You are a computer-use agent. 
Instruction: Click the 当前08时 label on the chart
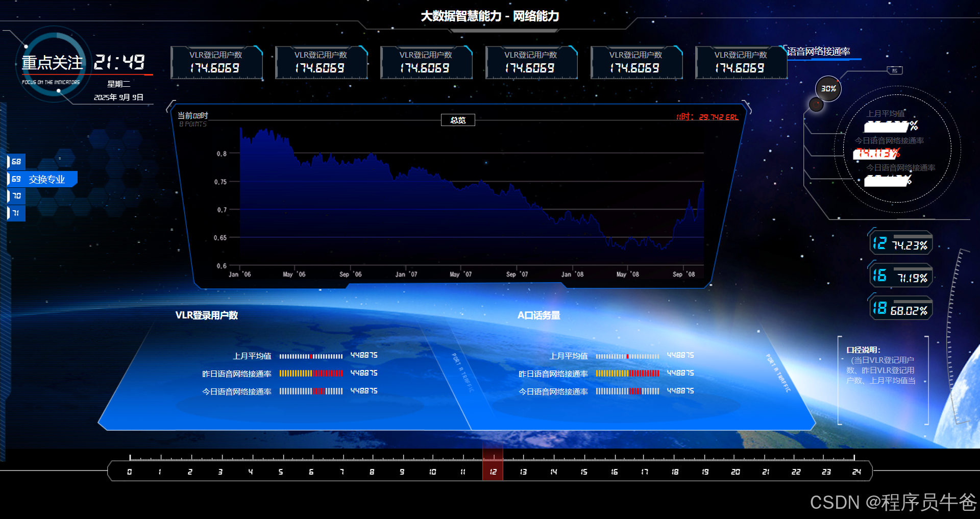193,116
